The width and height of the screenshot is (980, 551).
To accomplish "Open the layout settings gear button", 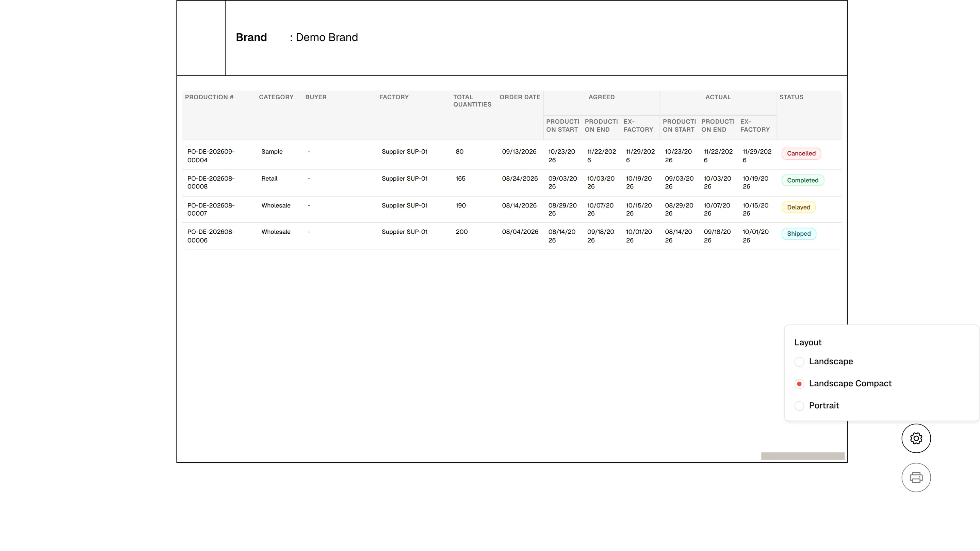I will 916,438.
